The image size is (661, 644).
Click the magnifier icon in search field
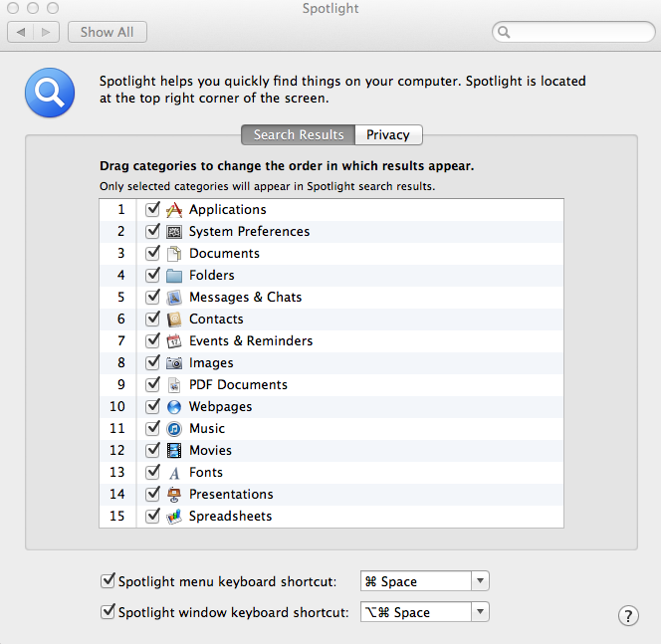504,32
